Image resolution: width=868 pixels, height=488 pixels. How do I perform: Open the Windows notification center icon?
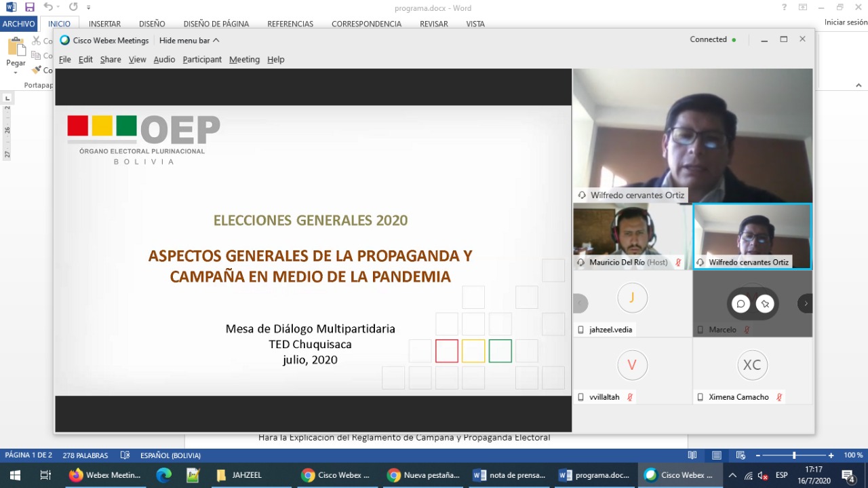pos(848,475)
